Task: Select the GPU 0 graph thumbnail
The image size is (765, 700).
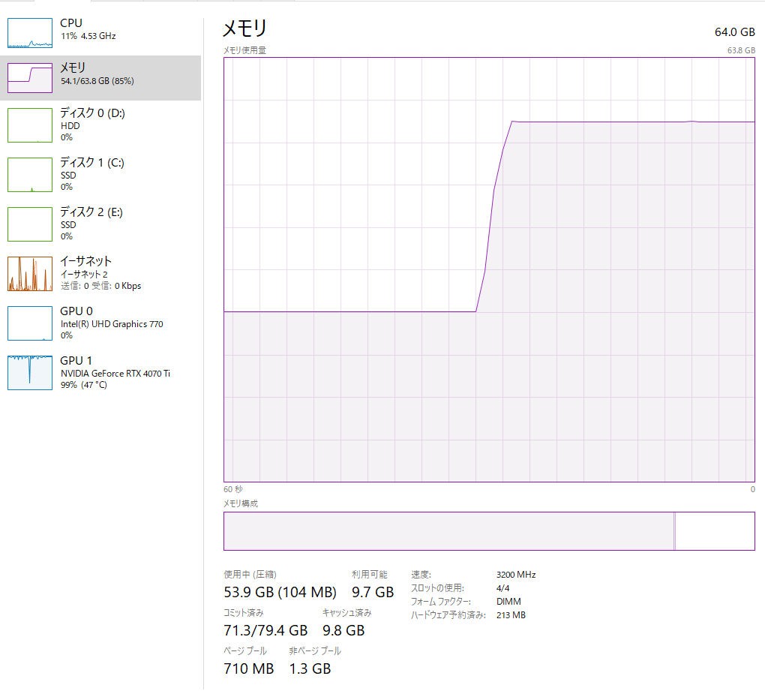Action: [30, 323]
